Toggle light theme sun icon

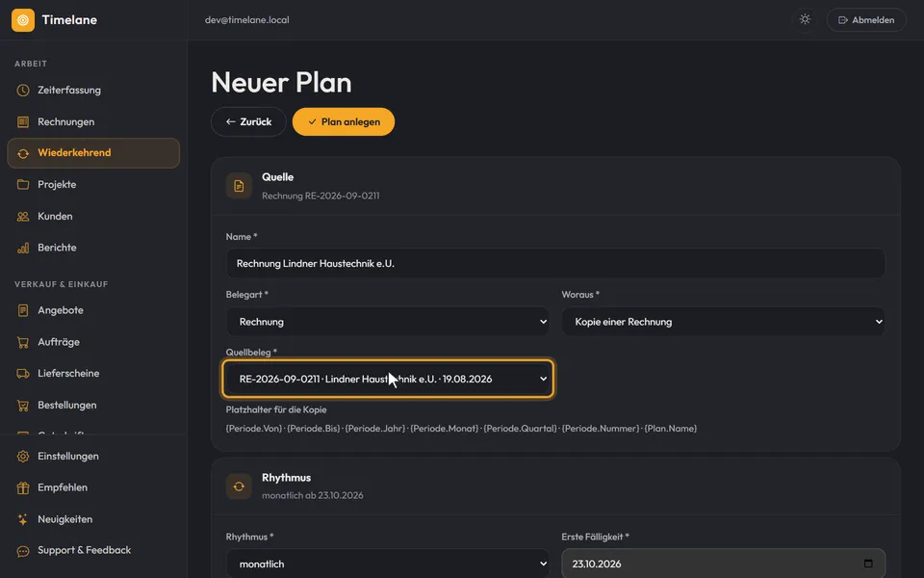point(805,19)
